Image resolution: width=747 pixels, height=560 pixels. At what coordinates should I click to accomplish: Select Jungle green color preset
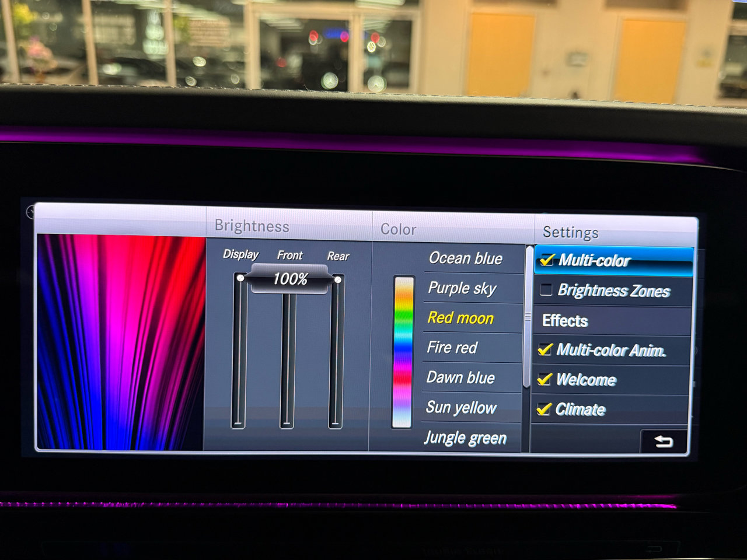pyautogui.click(x=465, y=437)
